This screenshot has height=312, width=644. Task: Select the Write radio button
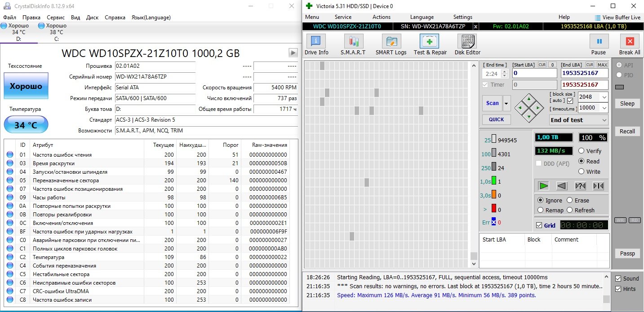tap(582, 171)
